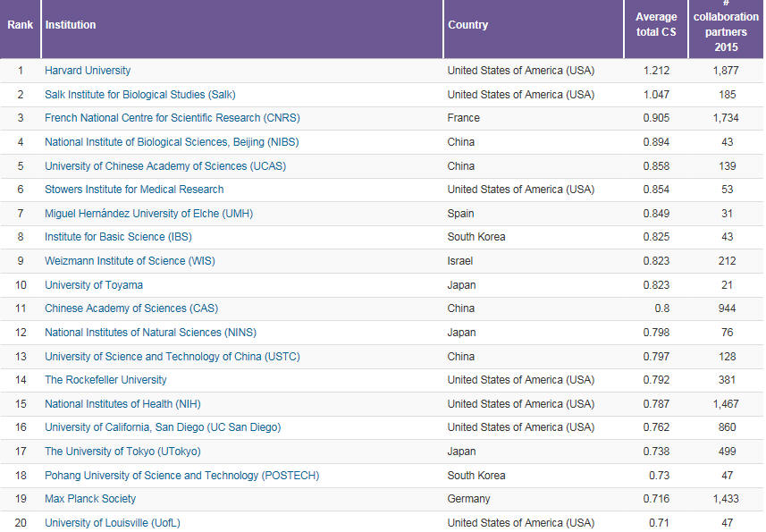Click Stowers Institute for Medical Research
The height and width of the screenshot is (532, 766).
tap(134, 190)
